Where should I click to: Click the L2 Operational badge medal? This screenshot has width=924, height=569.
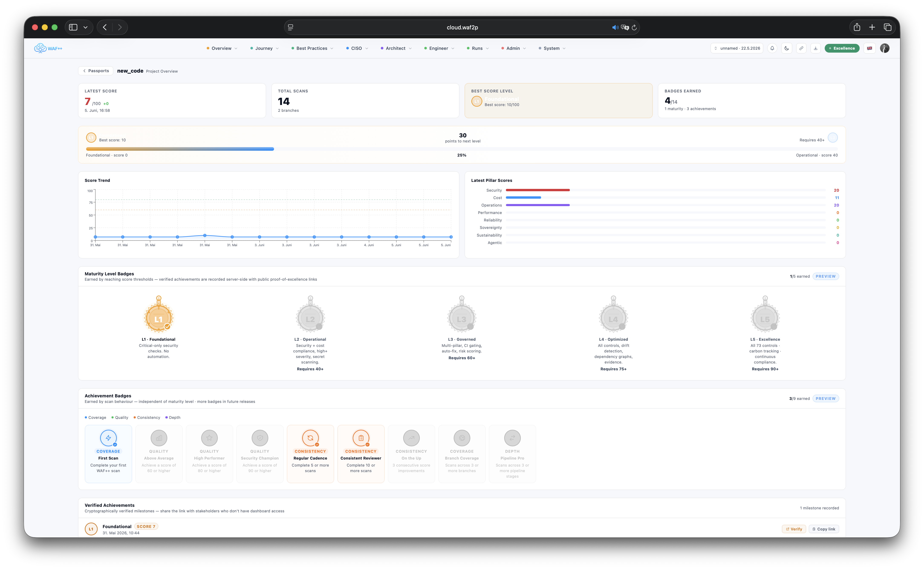coord(310,315)
